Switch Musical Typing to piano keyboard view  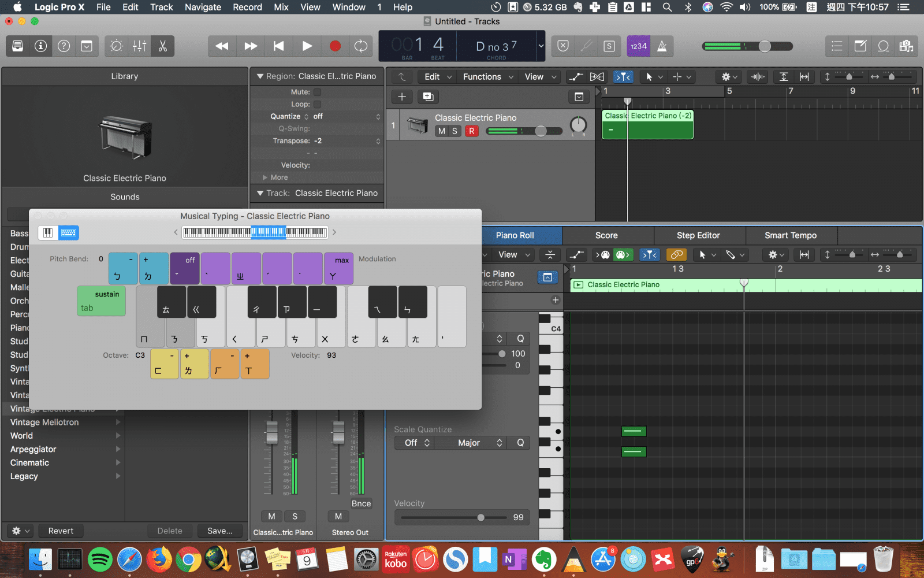point(48,233)
